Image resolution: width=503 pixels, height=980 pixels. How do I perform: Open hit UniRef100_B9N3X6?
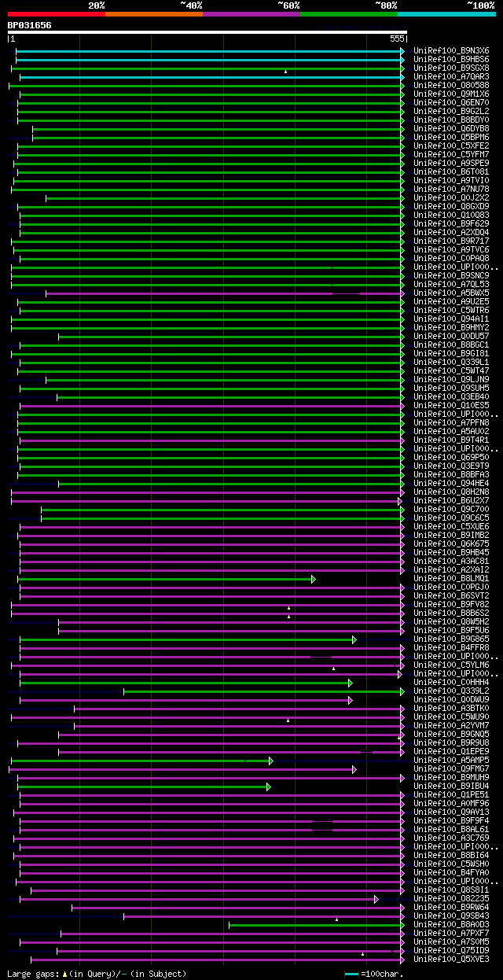pyautogui.click(x=451, y=50)
